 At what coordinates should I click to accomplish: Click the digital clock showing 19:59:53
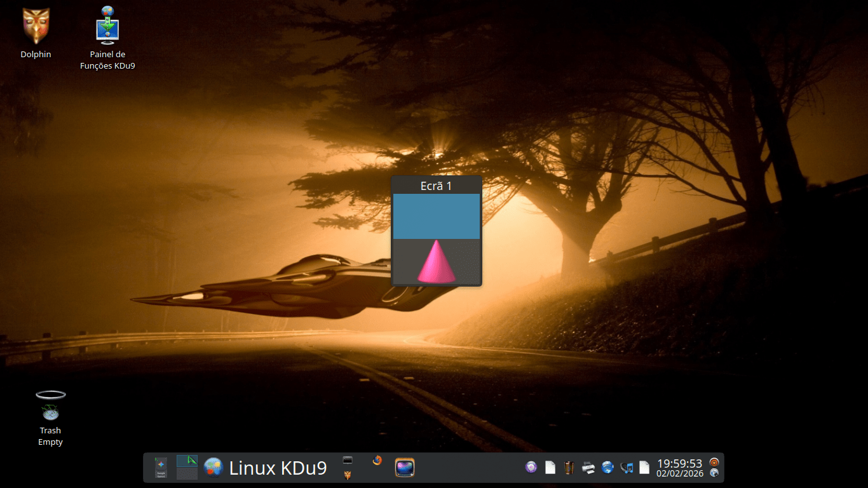coord(679,468)
